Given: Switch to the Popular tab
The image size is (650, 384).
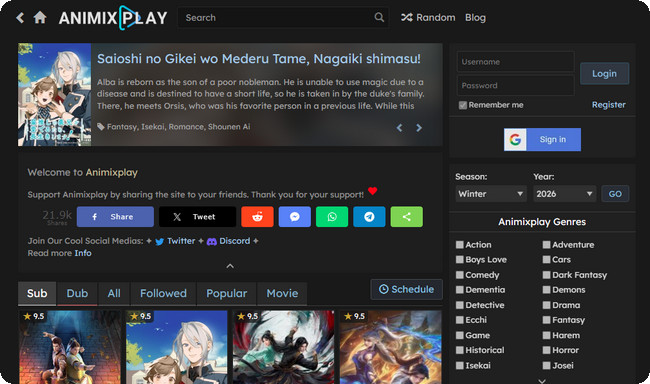Looking at the screenshot, I should [x=226, y=294].
